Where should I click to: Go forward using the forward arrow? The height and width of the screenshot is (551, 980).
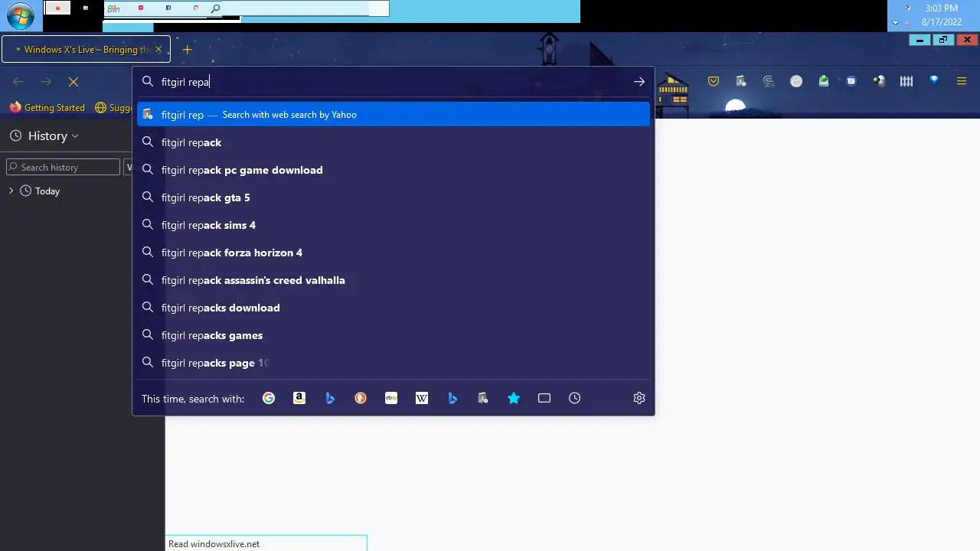pyautogui.click(x=46, y=82)
